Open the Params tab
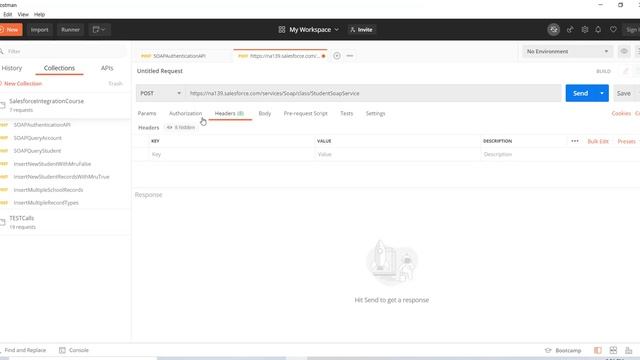 click(x=147, y=113)
